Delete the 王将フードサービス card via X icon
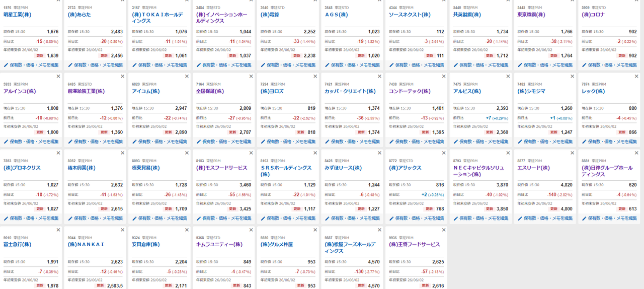 click(x=444, y=230)
